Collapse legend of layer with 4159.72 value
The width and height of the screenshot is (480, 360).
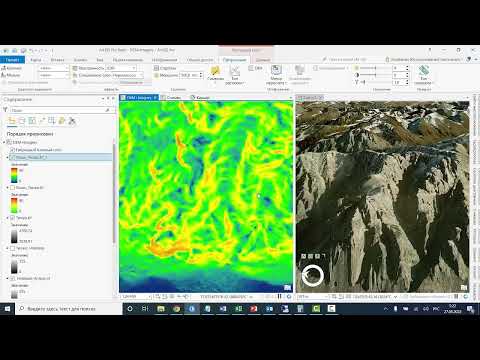[7, 218]
